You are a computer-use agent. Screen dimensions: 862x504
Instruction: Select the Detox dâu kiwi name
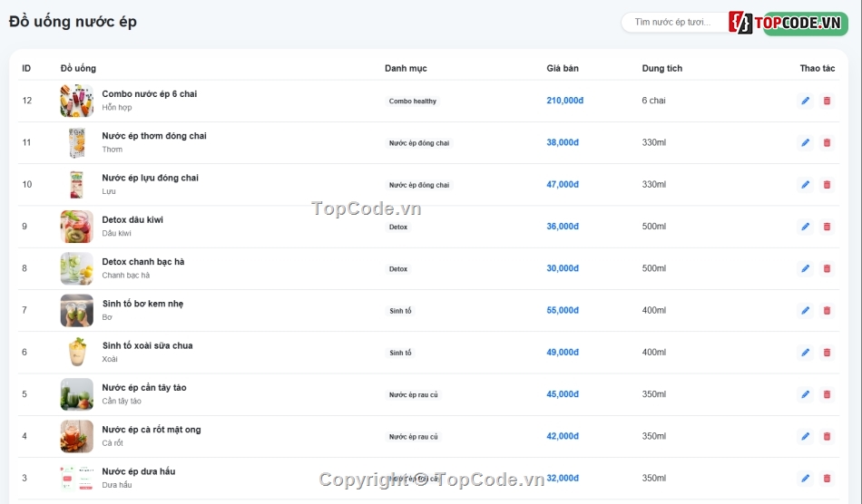[132, 219]
